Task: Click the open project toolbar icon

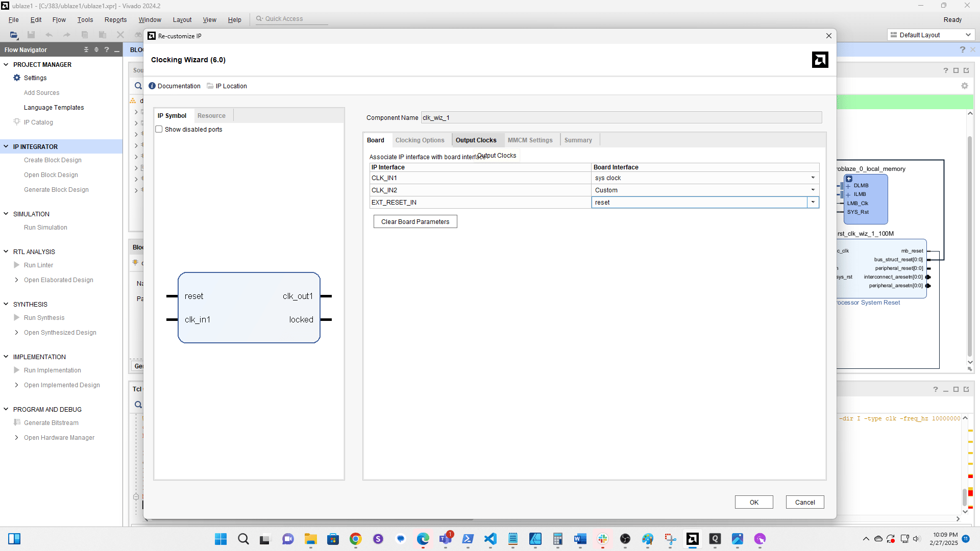Action: pos(14,35)
